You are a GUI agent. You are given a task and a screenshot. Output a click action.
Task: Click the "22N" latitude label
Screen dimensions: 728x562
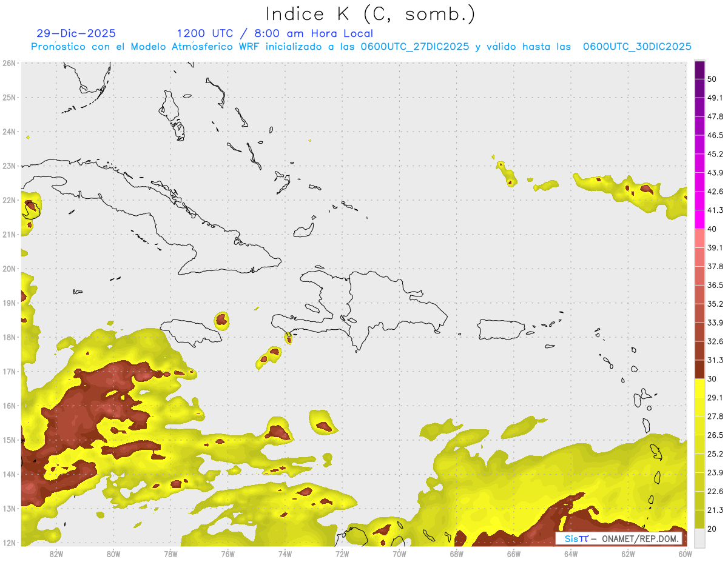(x=9, y=200)
